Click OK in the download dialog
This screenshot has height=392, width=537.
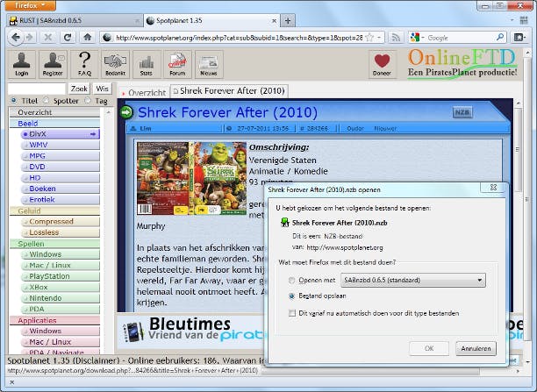tap(429, 348)
